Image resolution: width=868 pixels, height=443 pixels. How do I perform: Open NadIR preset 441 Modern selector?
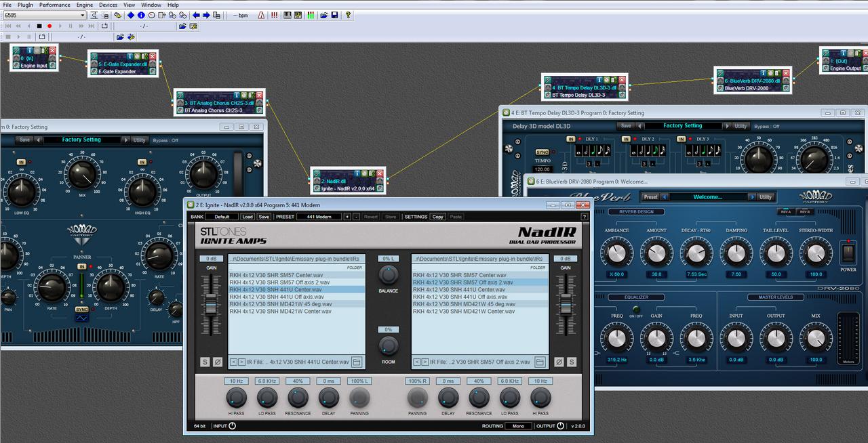(319, 217)
